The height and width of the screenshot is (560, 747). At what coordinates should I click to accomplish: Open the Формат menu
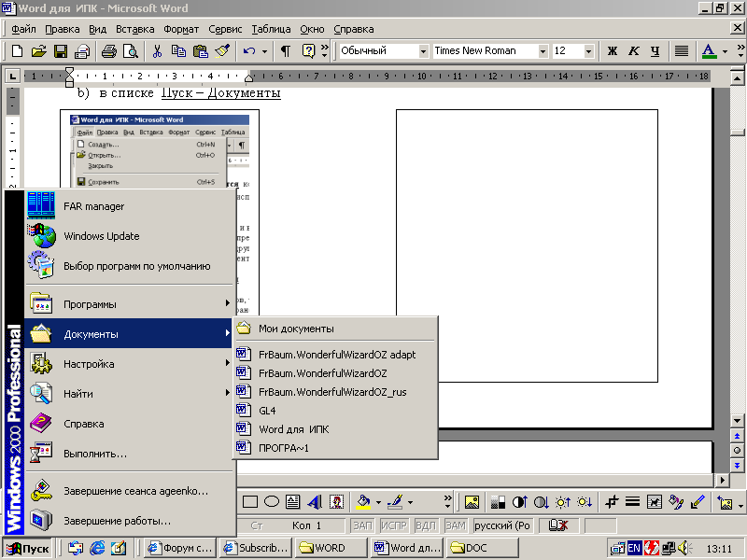click(x=181, y=29)
